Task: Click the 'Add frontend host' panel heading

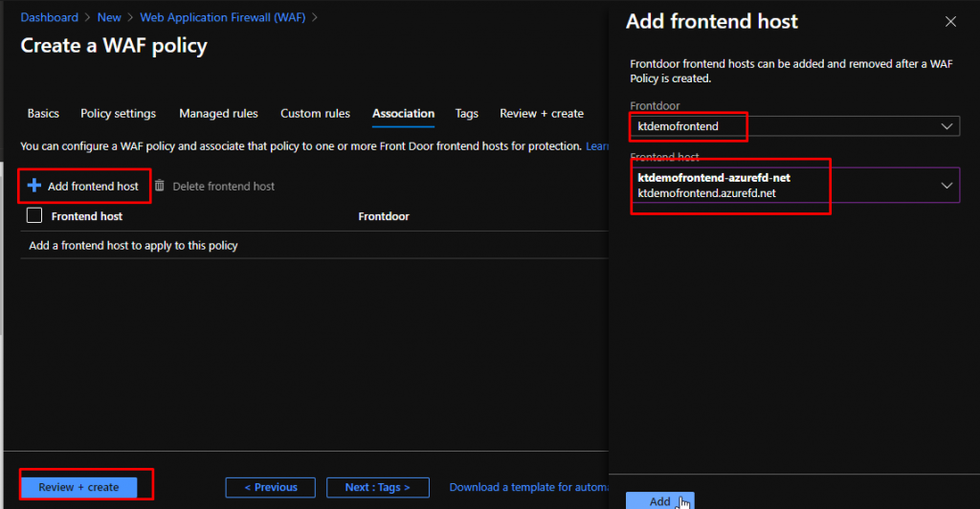Action: (712, 21)
